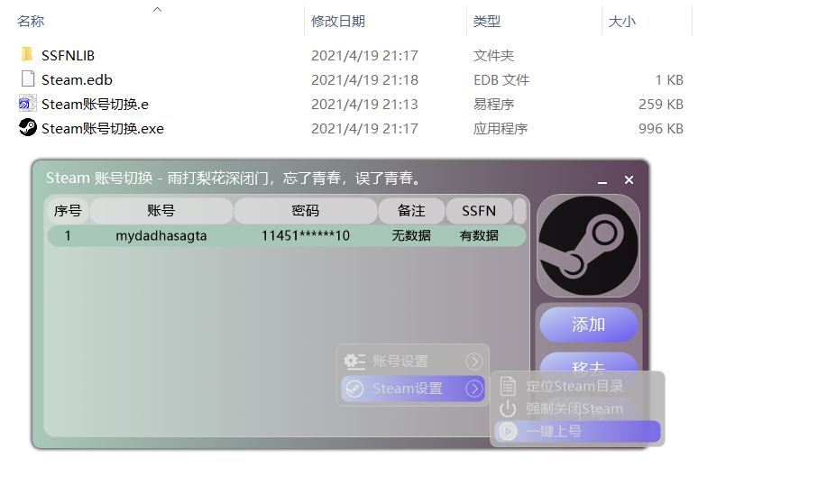Choose 强制关闭Steam from the submenu

(x=577, y=408)
